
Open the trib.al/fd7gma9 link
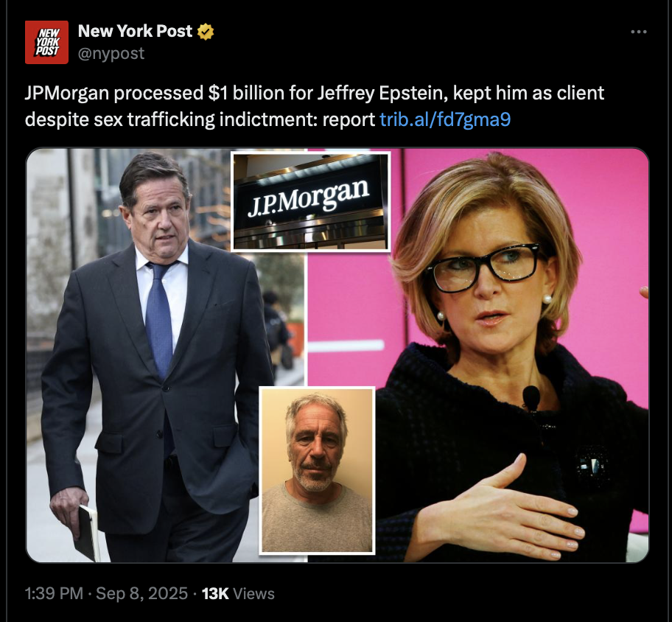coord(445,119)
